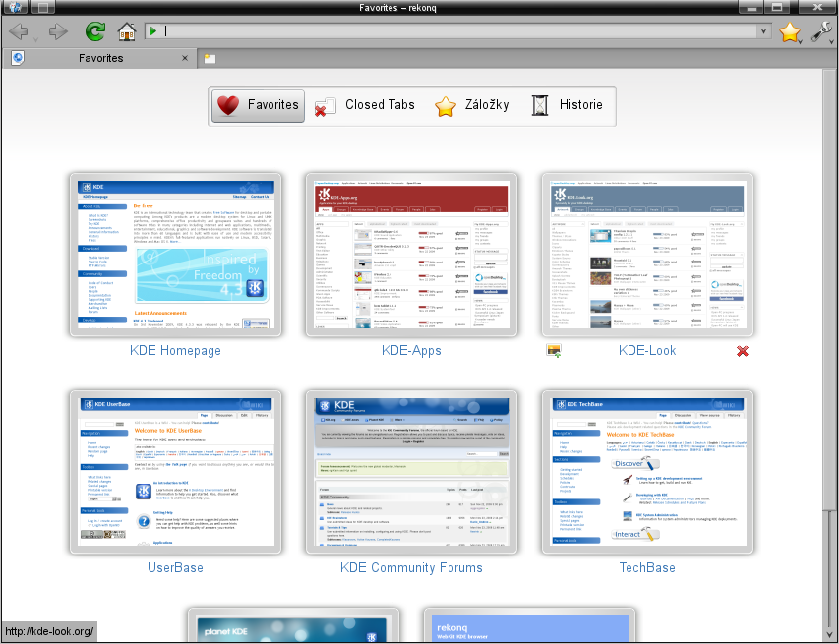The width and height of the screenshot is (839, 644).
Task: Switch to the Favorites tab
Action: click(100, 58)
